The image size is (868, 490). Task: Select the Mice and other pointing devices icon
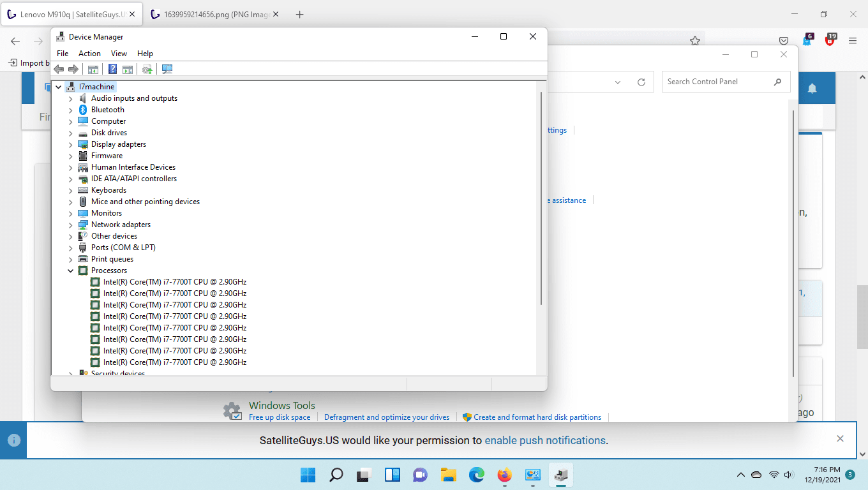83,202
